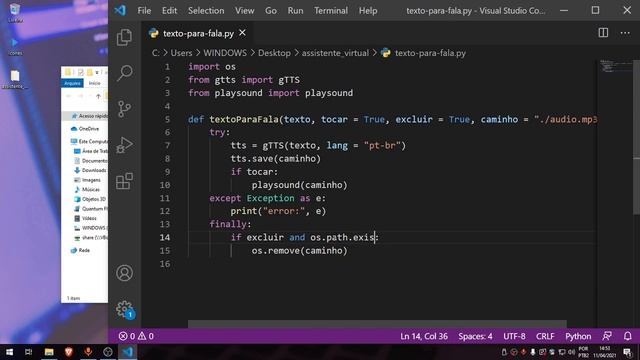This screenshot has height=360, width=640.
Task: Click the vertical scrollbar of the editor
Action: pos(636,137)
